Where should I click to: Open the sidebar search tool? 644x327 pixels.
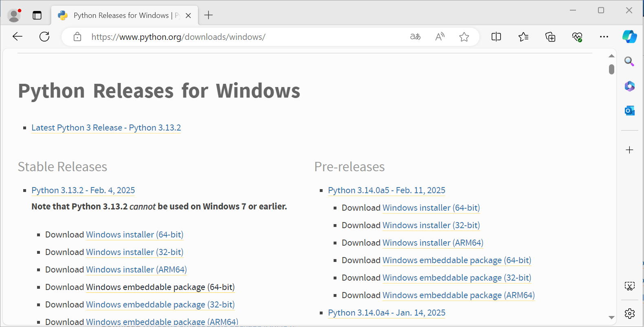point(629,61)
